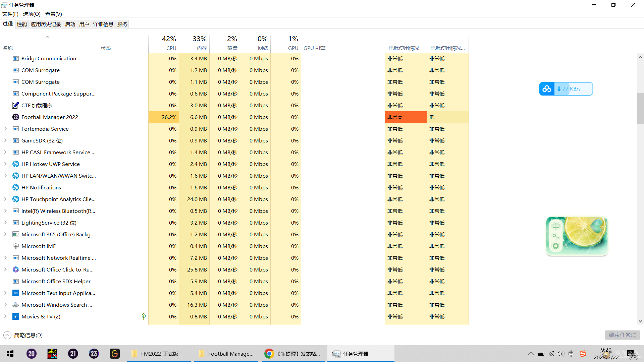Click the volume speaker tray icon
Image resolution: width=644 pixels, height=362 pixels.
[x=561, y=354]
